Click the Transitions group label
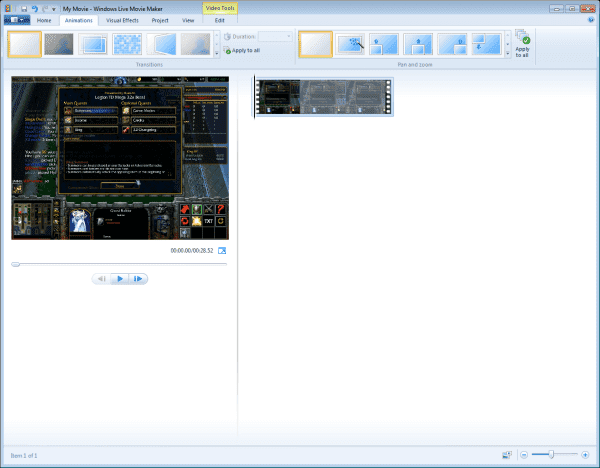The width and height of the screenshot is (600, 468). click(x=149, y=65)
